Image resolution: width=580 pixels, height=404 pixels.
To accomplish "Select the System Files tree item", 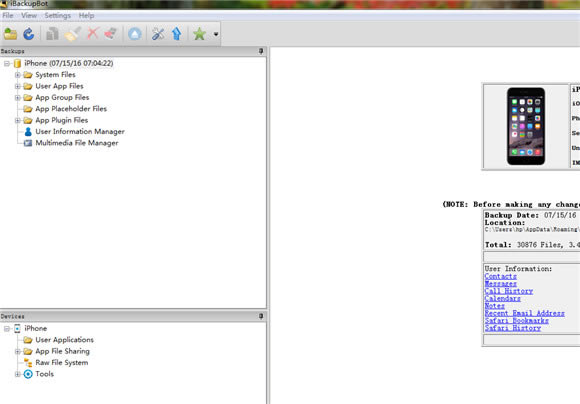I will [55, 75].
